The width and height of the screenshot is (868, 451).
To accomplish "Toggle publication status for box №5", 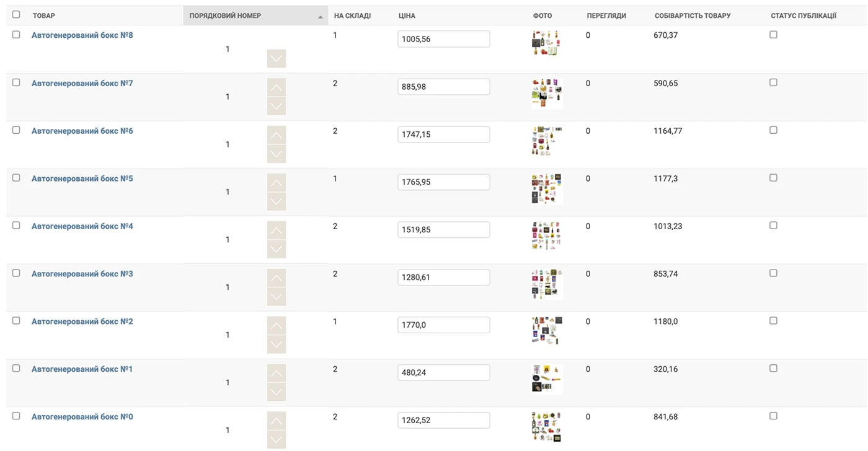I will coord(773,178).
